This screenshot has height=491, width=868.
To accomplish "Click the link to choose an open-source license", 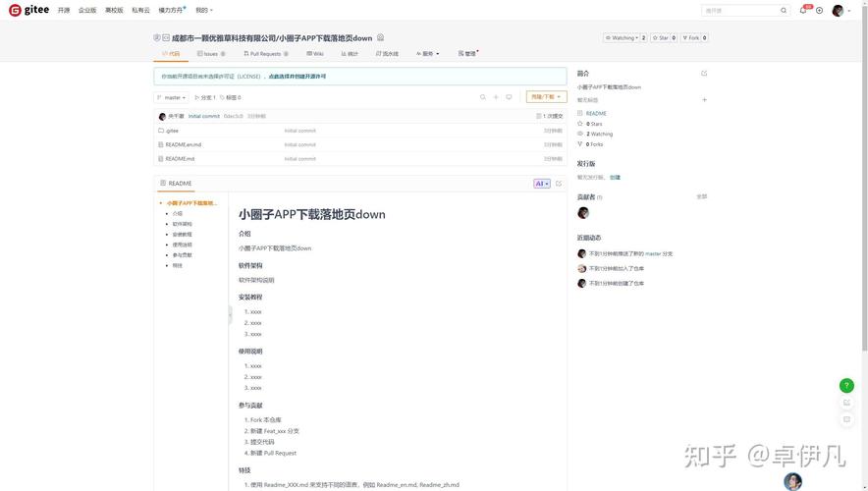I will 298,77.
